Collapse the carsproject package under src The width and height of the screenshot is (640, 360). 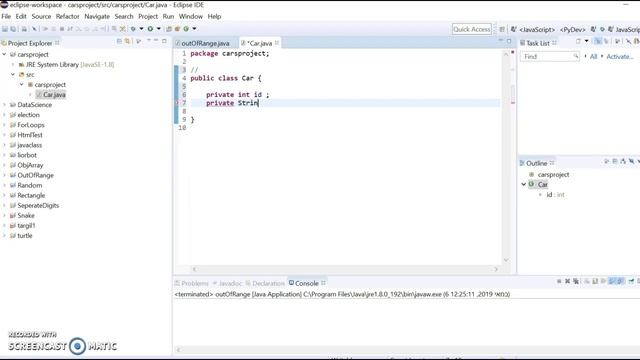click(22, 84)
